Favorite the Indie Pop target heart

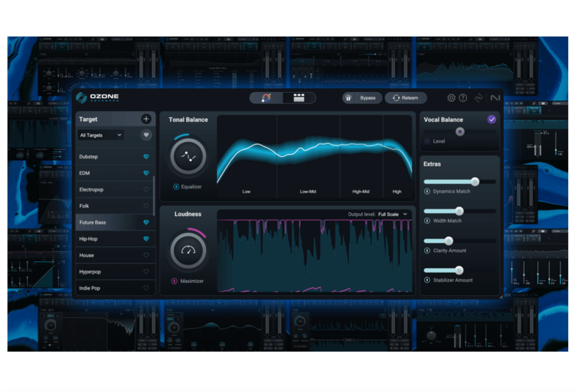coord(146,288)
